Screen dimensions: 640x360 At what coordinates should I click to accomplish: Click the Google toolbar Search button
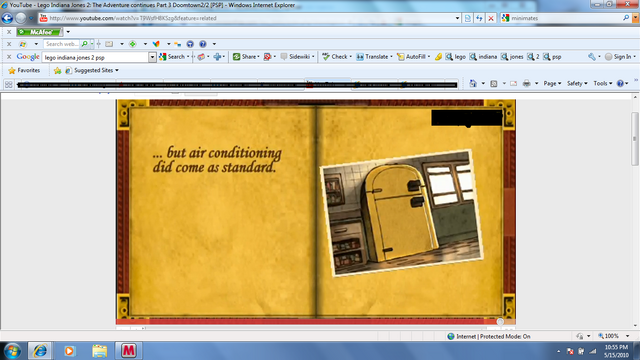173,57
